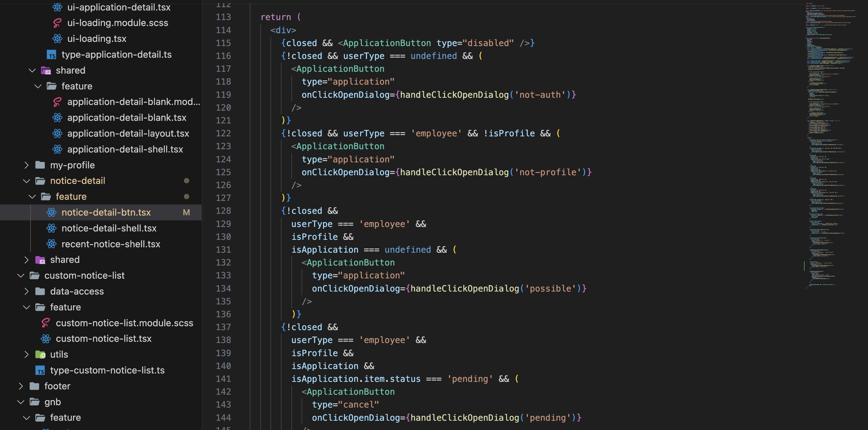Open custom-notice-list.tsx file
The height and width of the screenshot is (430, 868).
pyautogui.click(x=103, y=339)
